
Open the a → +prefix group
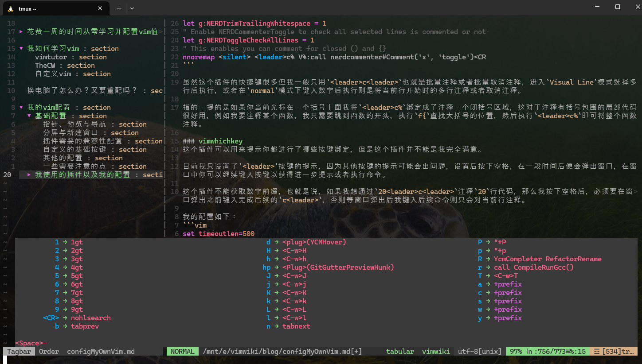point(500,284)
